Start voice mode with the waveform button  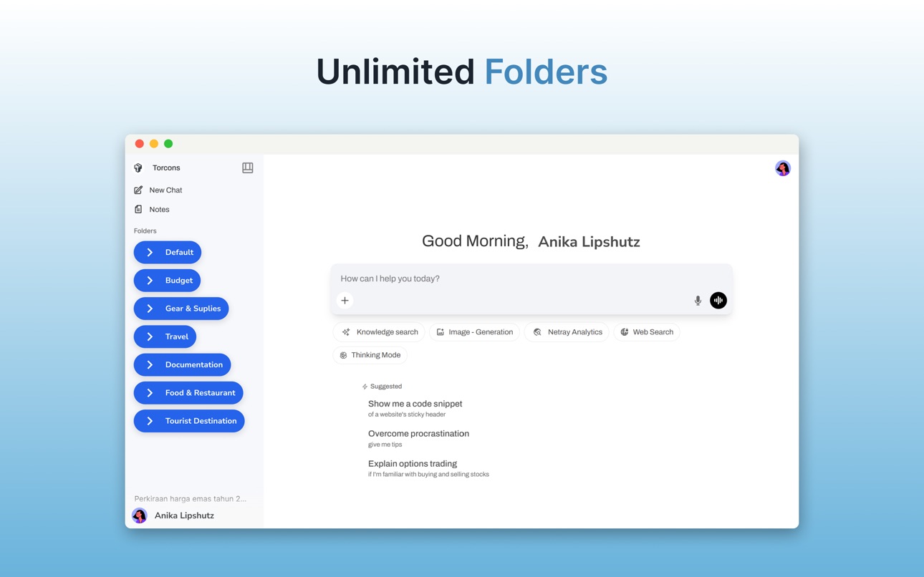(x=718, y=301)
